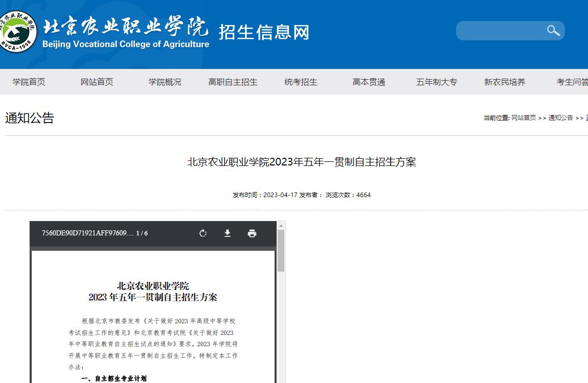Screen dimensions: 588x383
Task: Click the college logo emblem
Action: [17, 32]
